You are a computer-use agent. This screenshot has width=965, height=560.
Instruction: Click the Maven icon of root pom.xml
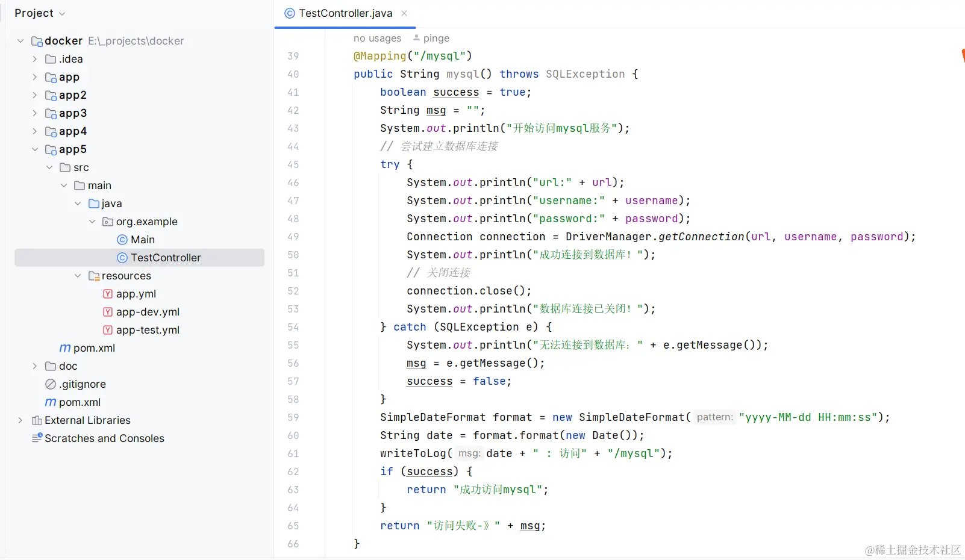(51, 402)
